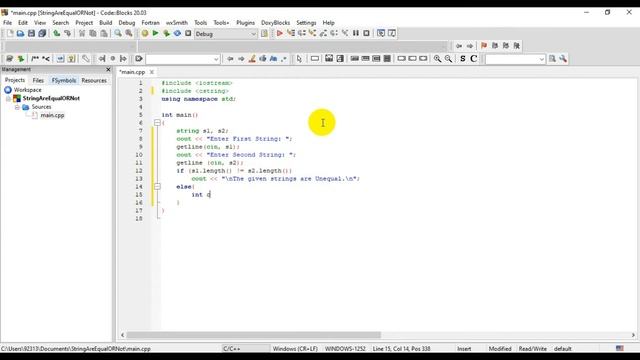Click the WINDOWS-1252 encoding in status bar
Viewport: 640px width, 360px height.
click(345, 349)
